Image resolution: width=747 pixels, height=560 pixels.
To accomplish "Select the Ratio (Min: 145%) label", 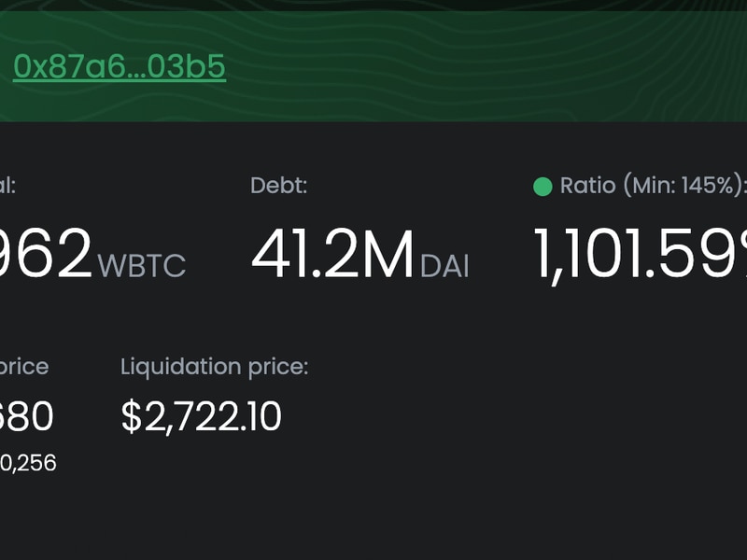I will [653, 185].
